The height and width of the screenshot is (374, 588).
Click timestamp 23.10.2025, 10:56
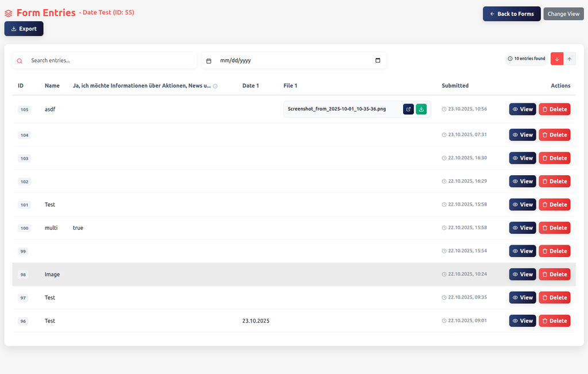point(467,109)
